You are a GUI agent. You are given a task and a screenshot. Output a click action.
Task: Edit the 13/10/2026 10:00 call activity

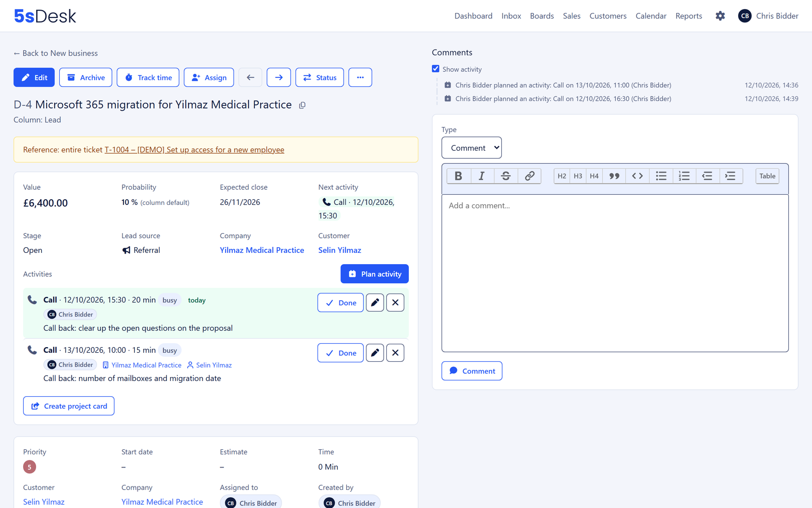375,353
